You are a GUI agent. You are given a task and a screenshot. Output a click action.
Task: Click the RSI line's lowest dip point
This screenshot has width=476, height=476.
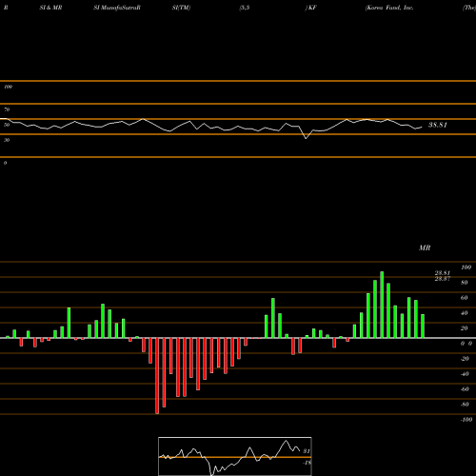(x=306, y=138)
